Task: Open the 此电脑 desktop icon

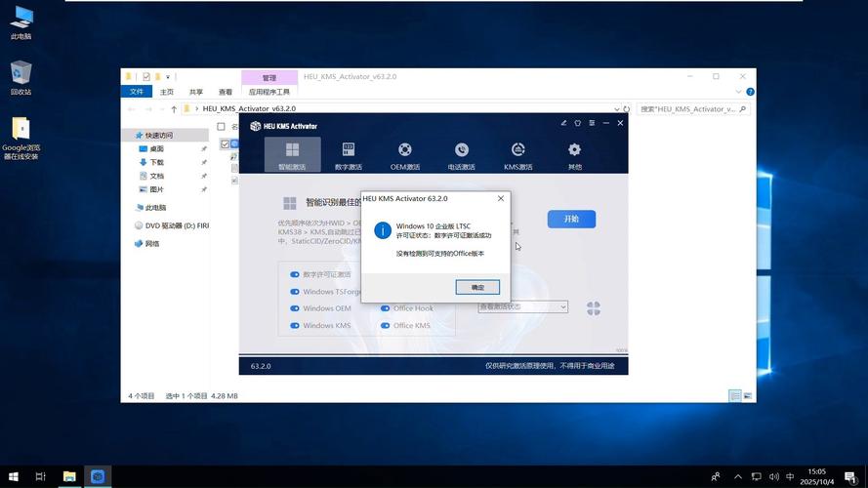Action: (x=21, y=22)
